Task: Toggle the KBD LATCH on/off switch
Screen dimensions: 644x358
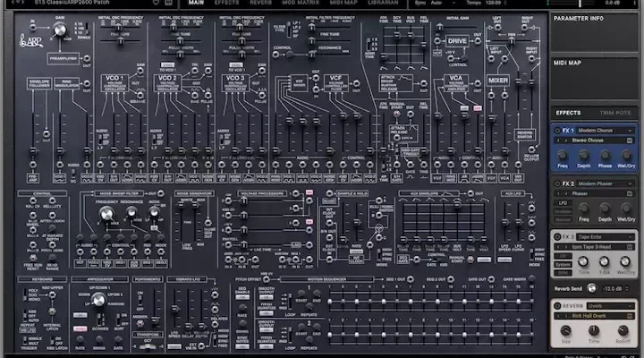Action: [x=53, y=341]
